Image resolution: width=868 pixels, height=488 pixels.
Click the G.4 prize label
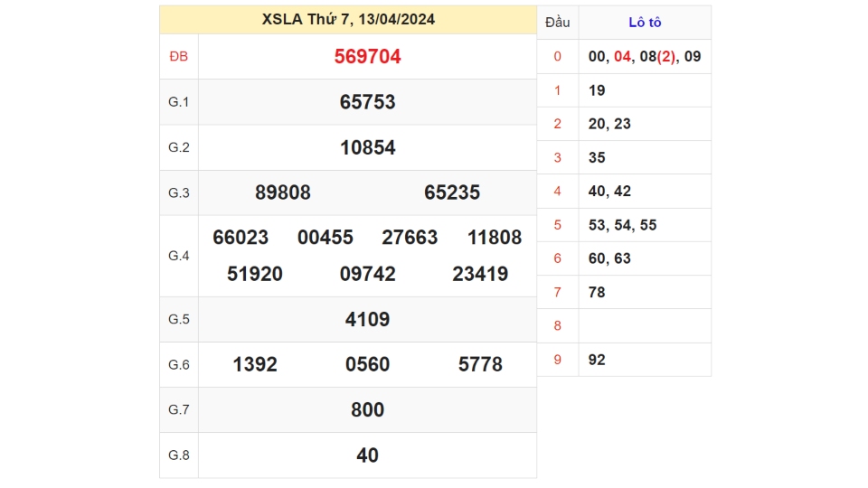tap(179, 256)
